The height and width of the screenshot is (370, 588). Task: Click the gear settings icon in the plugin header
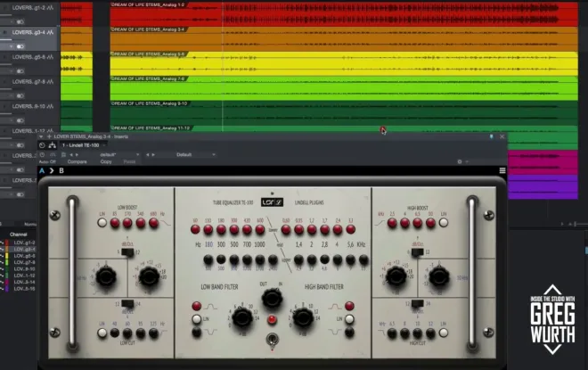[x=460, y=161]
